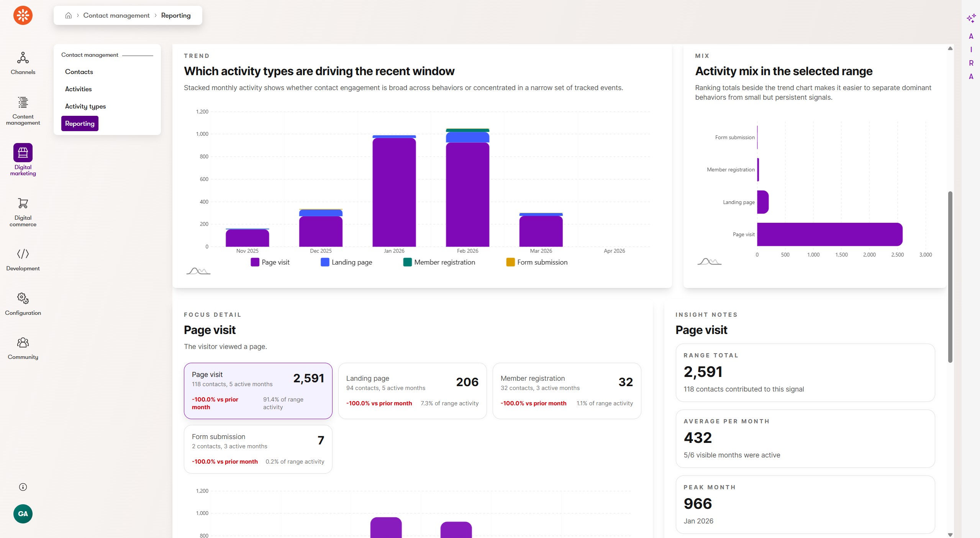
Task: Toggle Form submission legend swatch
Action: (x=510, y=262)
